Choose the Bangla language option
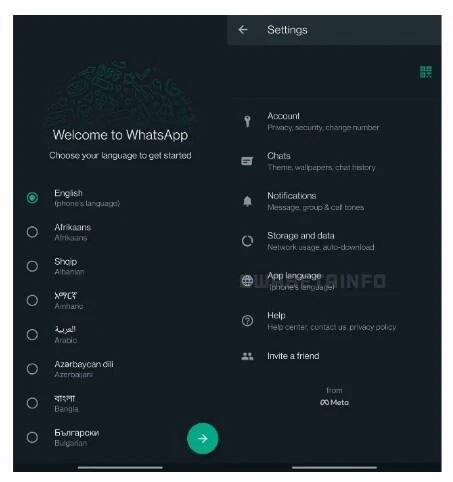This screenshot has height=482, width=453. [120, 403]
